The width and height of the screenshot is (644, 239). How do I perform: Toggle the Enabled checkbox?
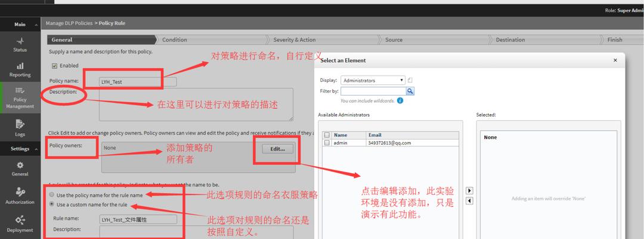[x=54, y=65]
